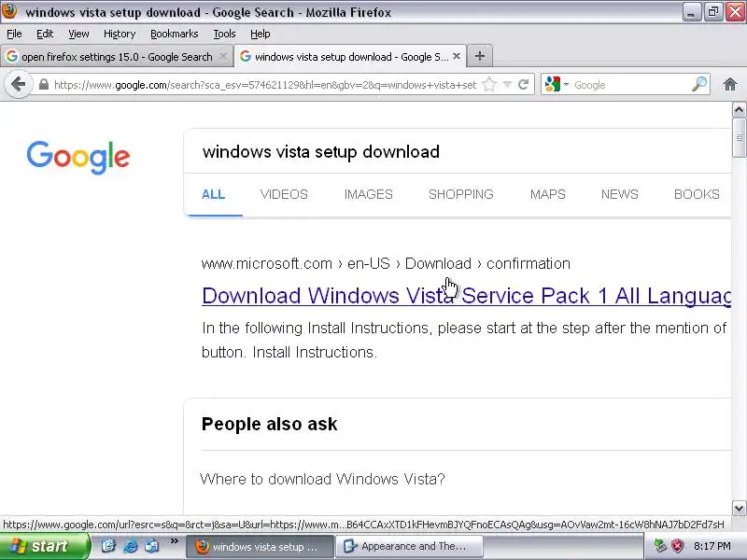The width and height of the screenshot is (747, 560).
Task: Open the View menu
Action: click(x=78, y=34)
